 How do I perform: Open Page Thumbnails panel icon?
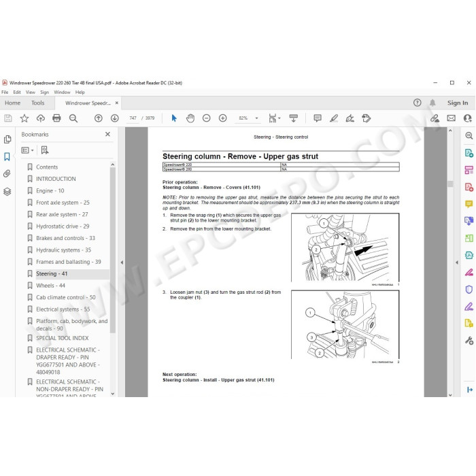(x=7, y=139)
